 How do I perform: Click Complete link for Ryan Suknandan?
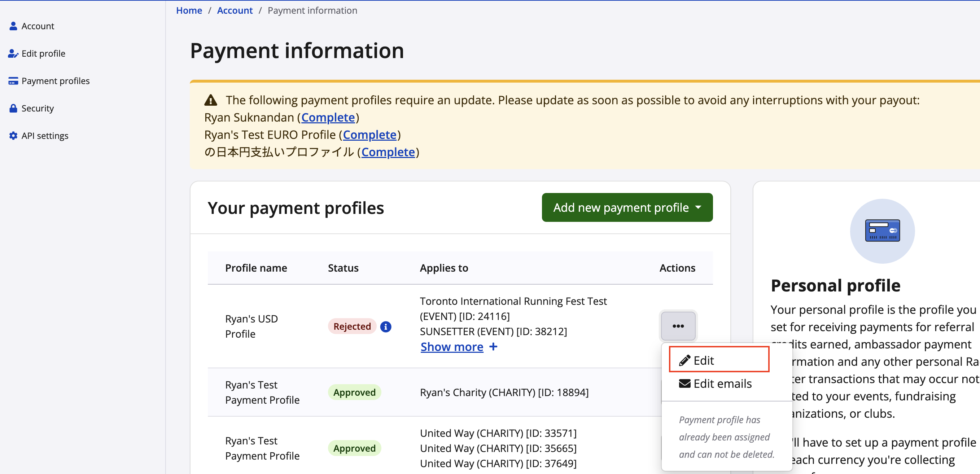click(x=328, y=117)
